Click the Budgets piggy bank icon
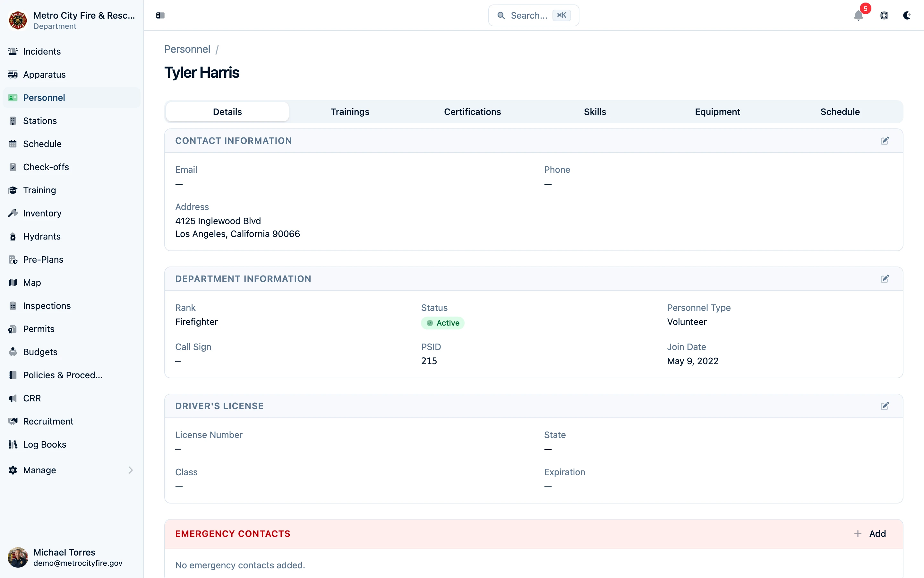The height and width of the screenshot is (578, 924). tap(13, 352)
